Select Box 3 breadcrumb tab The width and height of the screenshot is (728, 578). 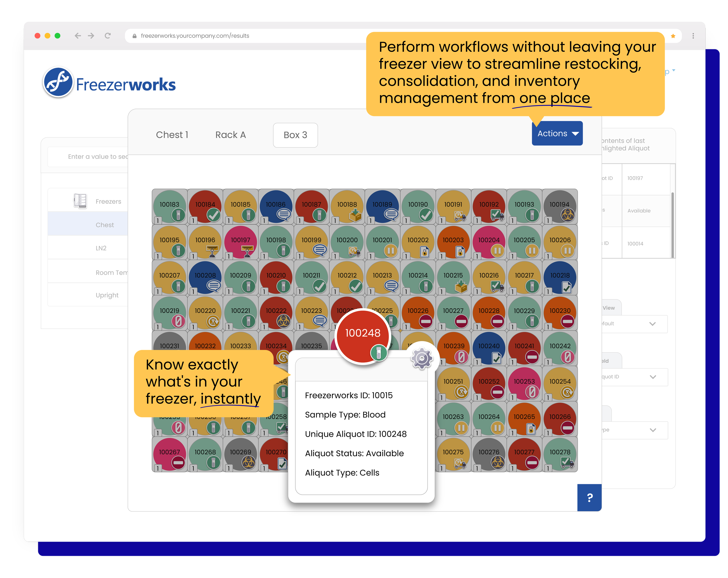tap(295, 135)
